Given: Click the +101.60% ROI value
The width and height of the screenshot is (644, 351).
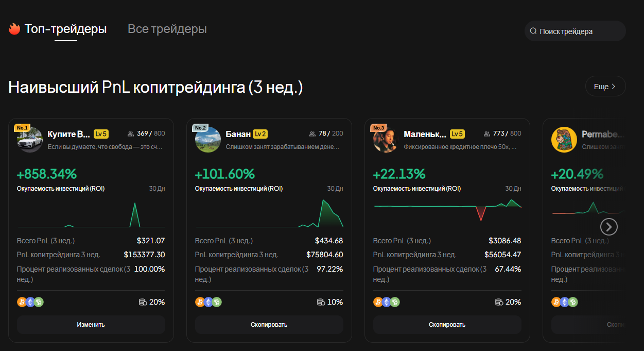Looking at the screenshot, I should [224, 174].
